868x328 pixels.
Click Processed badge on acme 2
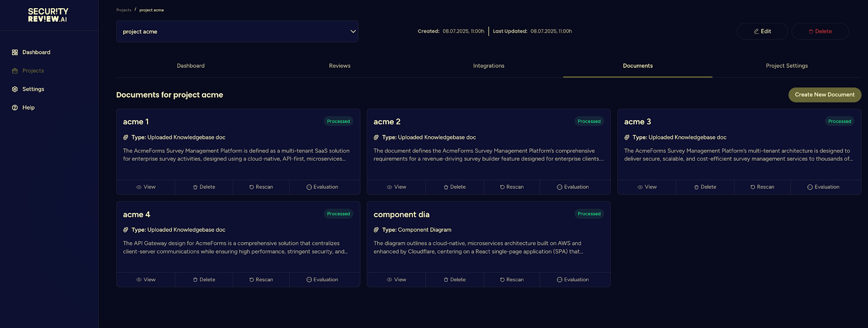(x=589, y=121)
